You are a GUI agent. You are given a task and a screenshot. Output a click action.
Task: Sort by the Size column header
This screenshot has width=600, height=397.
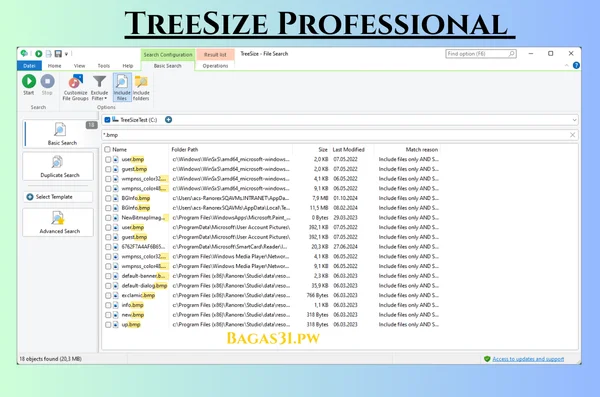323,149
